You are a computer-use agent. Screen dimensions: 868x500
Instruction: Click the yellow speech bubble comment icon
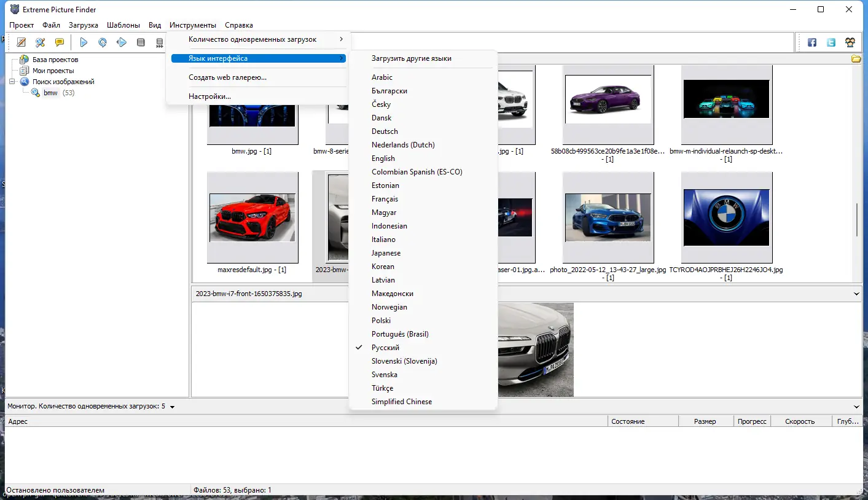59,42
